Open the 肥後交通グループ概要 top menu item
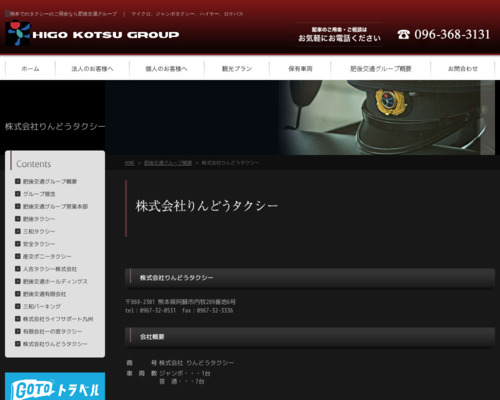The width and height of the screenshot is (500, 400). 381,69
